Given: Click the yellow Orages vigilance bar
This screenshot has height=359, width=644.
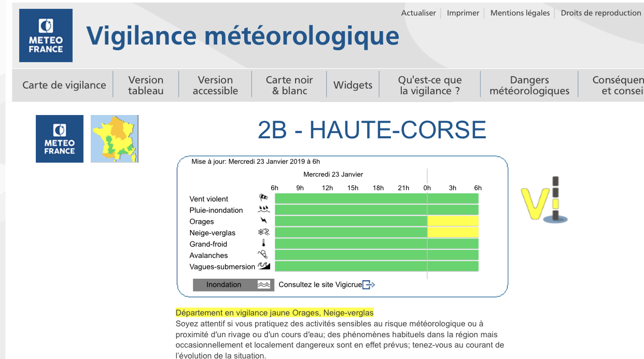Looking at the screenshot, I should [x=453, y=221].
